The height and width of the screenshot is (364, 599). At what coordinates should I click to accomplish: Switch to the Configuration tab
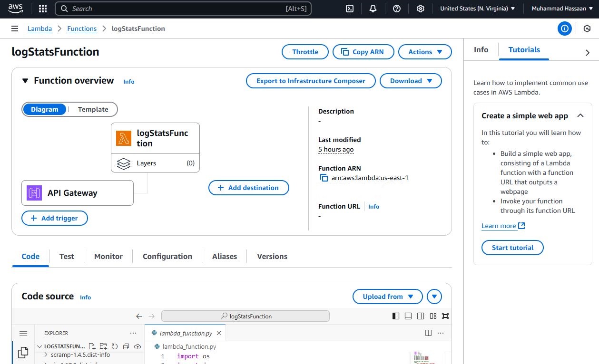point(167,256)
